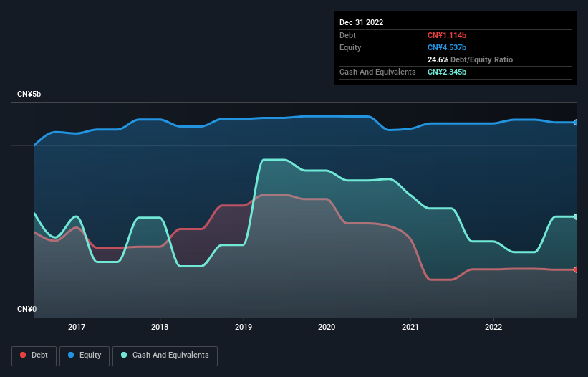The height and width of the screenshot is (377, 588).
Task: Click the 2017 x-axis label
Action: coord(77,327)
